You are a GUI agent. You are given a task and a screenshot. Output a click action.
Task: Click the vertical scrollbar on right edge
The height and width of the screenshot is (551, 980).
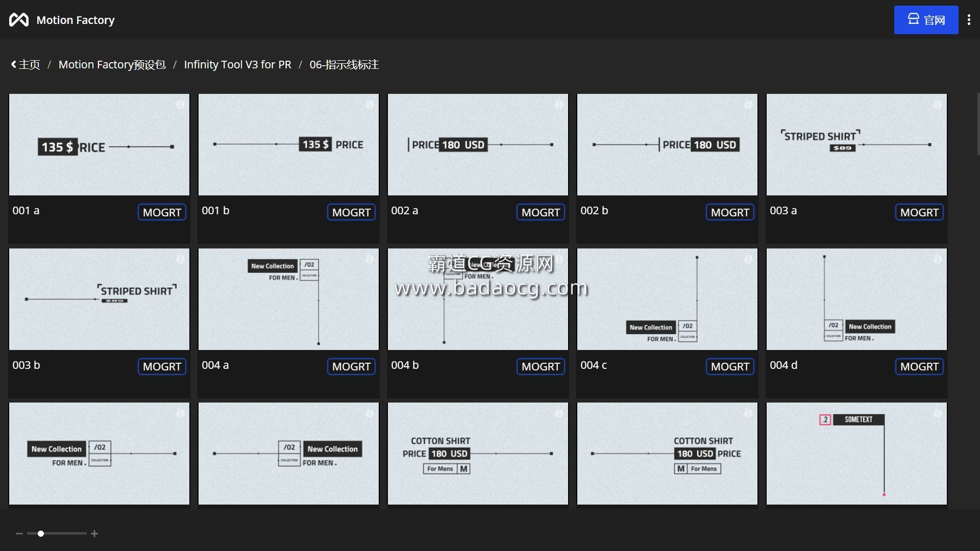[x=978, y=124]
